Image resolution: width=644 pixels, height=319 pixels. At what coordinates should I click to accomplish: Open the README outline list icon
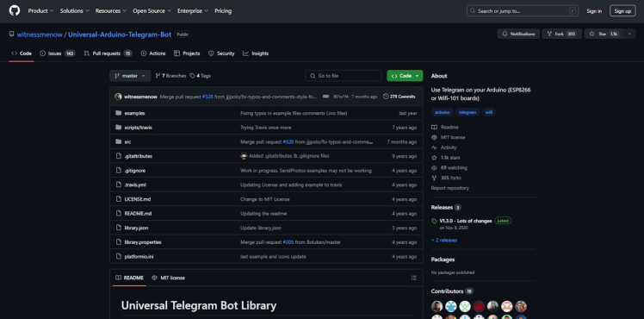413,278
